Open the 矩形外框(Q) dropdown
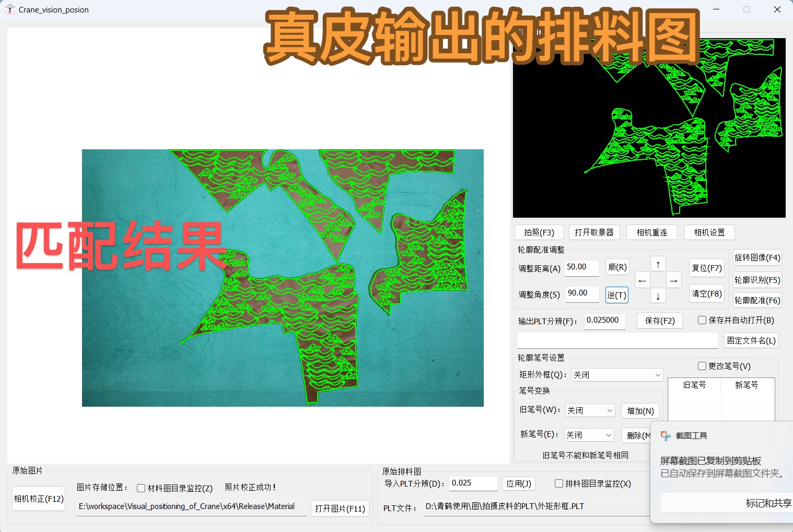 point(617,375)
